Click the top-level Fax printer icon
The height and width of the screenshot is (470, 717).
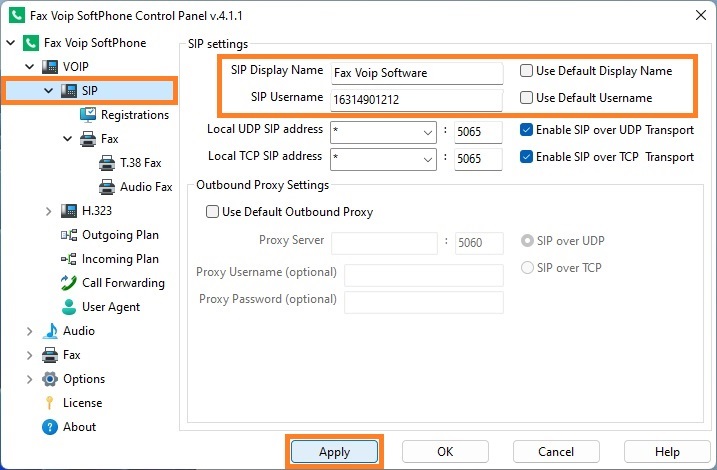[50, 355]
